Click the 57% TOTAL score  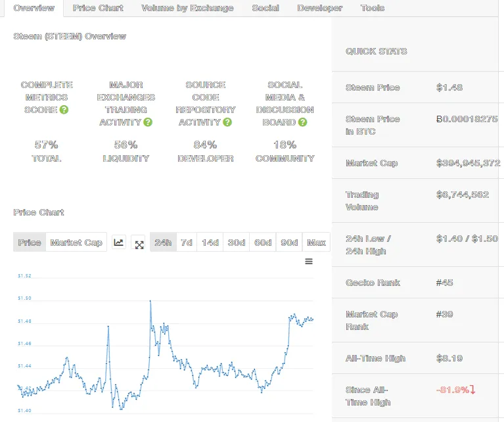(46, 151)
